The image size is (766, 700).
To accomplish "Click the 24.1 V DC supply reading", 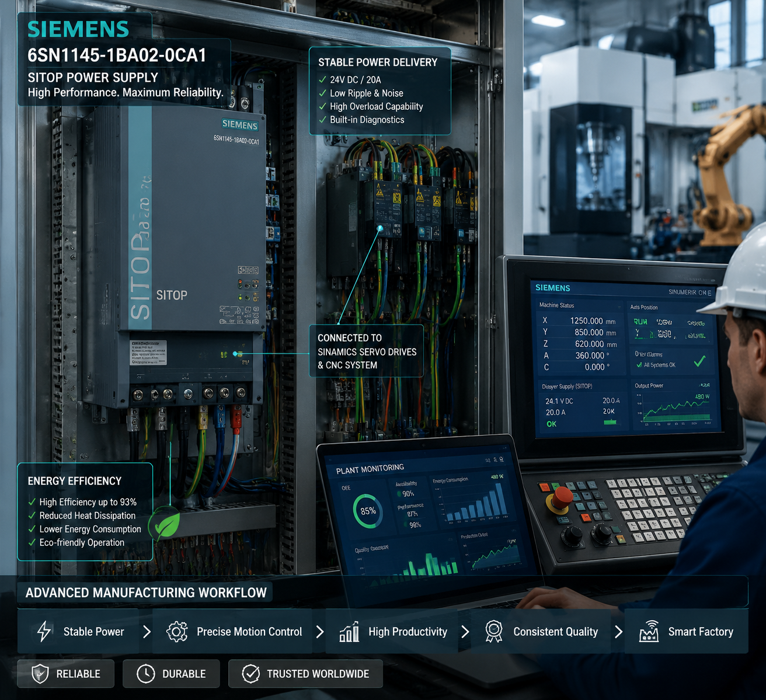I will (x=559, y=401).
